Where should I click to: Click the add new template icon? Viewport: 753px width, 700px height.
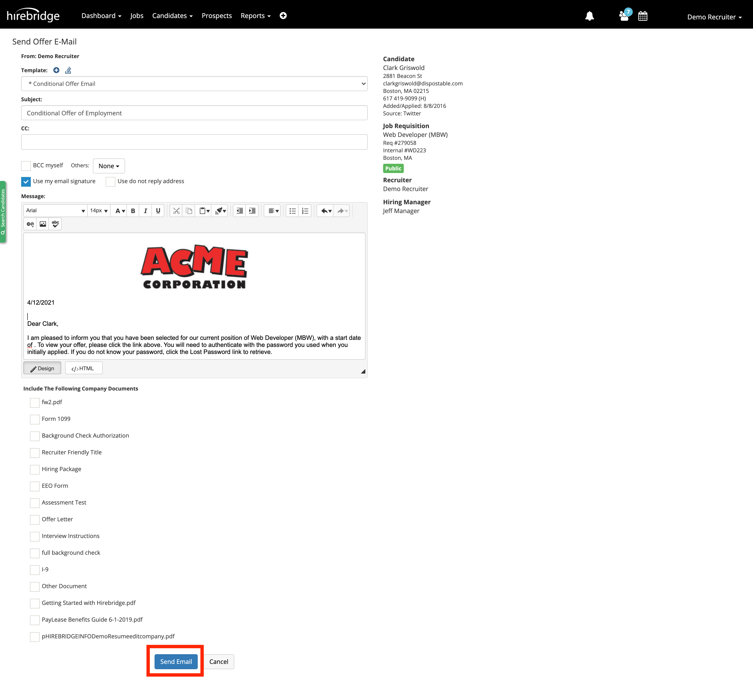[56, 70]
